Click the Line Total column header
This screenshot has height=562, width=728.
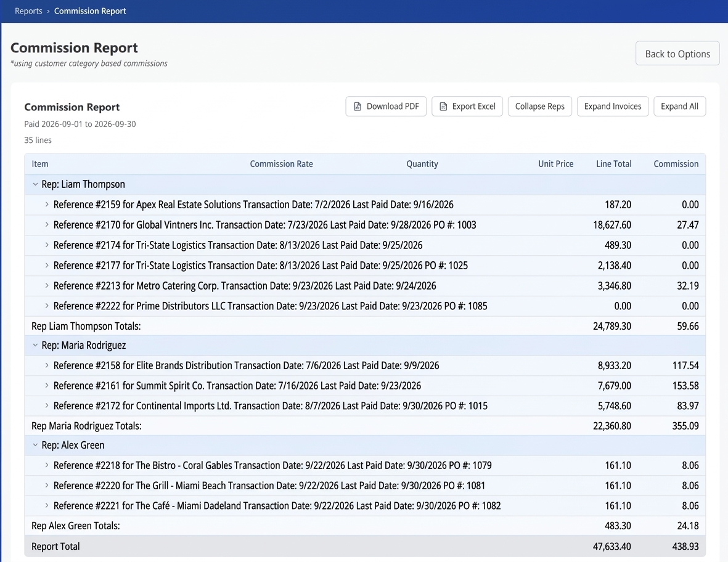(x=614, y=164)
